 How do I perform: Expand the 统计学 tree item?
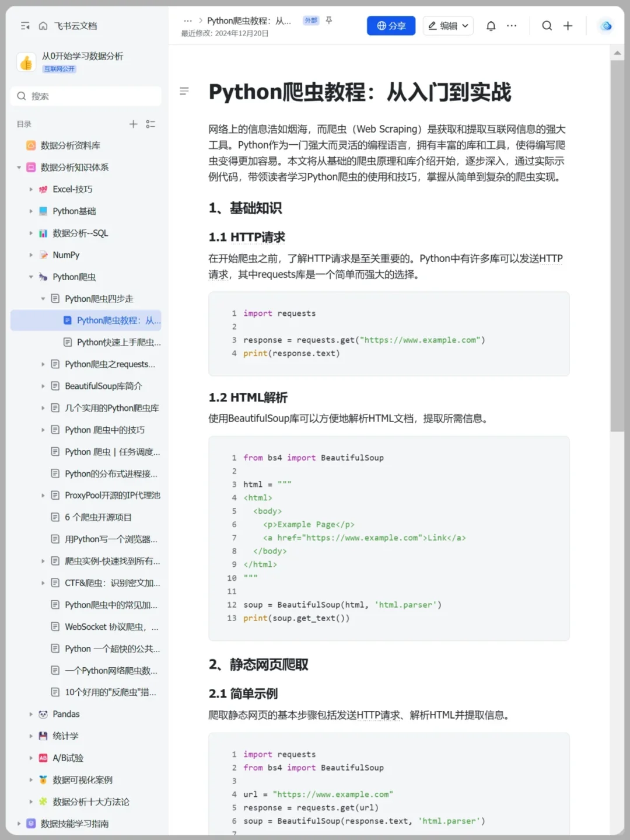(31, 736)
